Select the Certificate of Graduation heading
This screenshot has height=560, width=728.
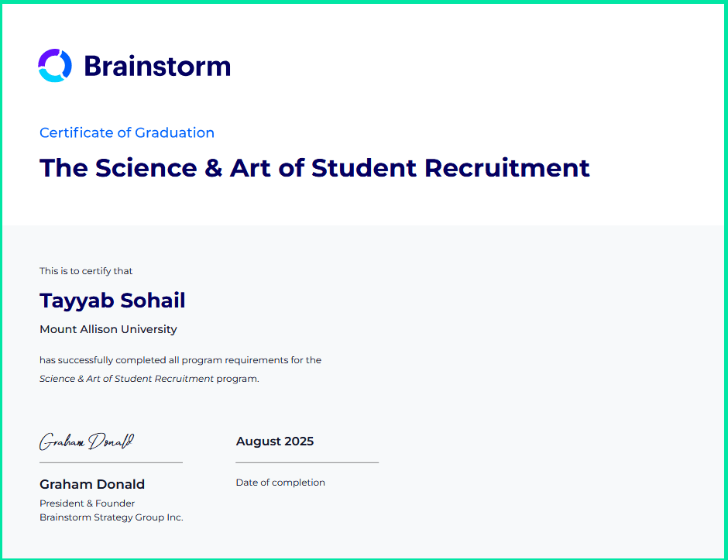127,132
